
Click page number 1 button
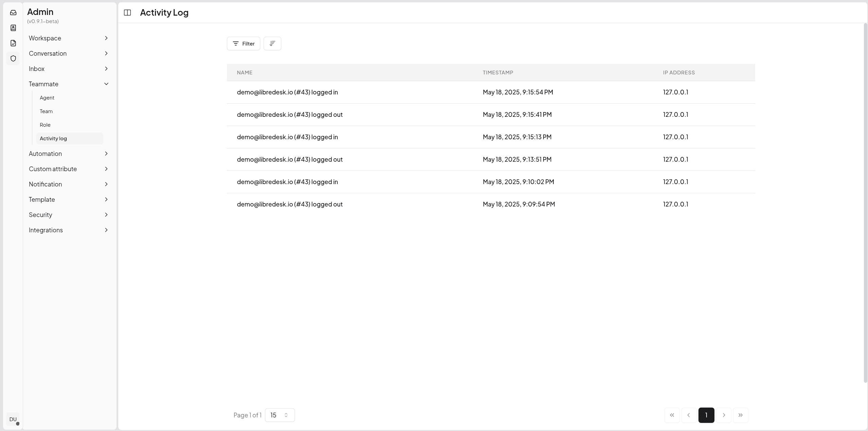click(x=706, y=415)
